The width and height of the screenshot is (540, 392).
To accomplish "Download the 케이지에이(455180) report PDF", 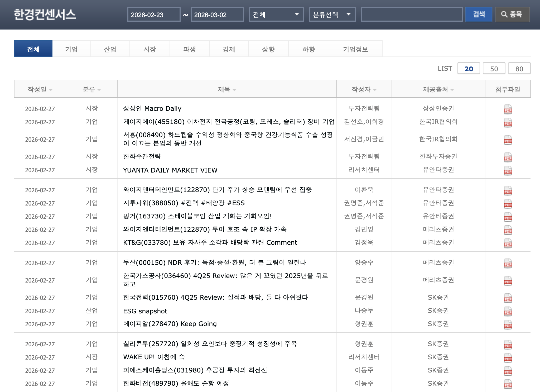I will click(508, 123).
